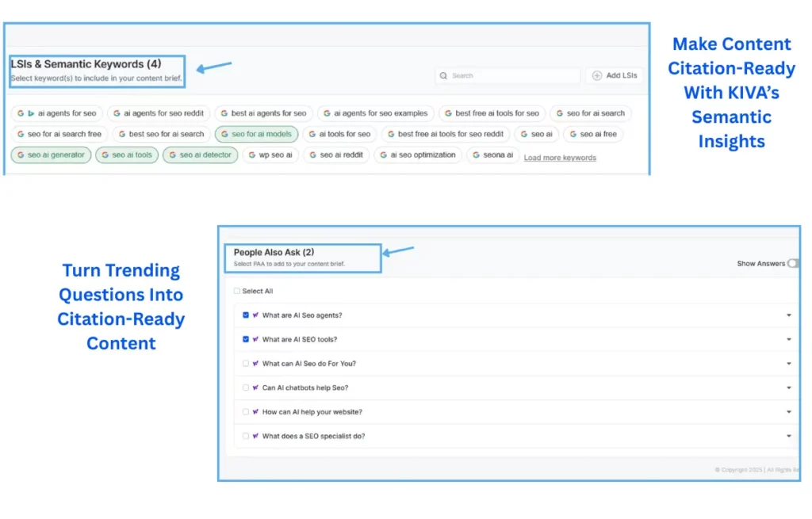The image size is (812, 519).
Task: Click the Google icon on the "seona ai" keyword chip
Action: tap(476, 155)
